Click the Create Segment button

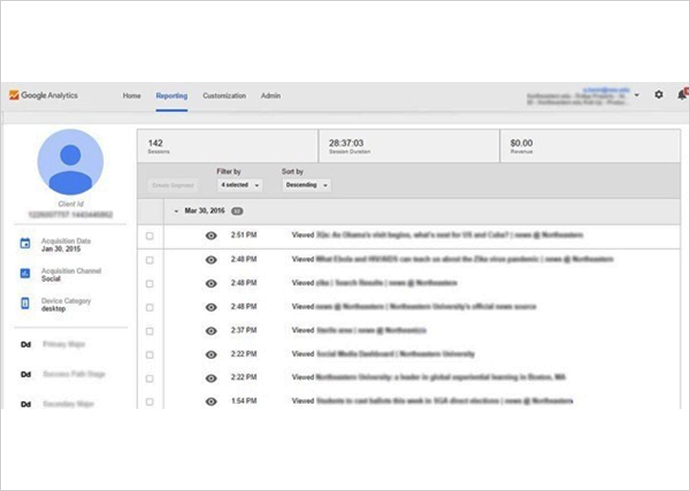coord(174,185)
